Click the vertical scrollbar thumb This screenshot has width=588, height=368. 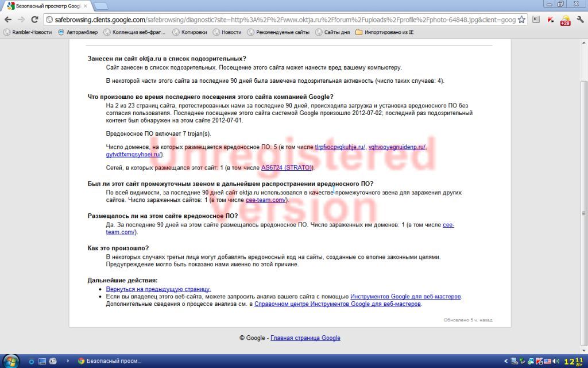click(583, 213)
